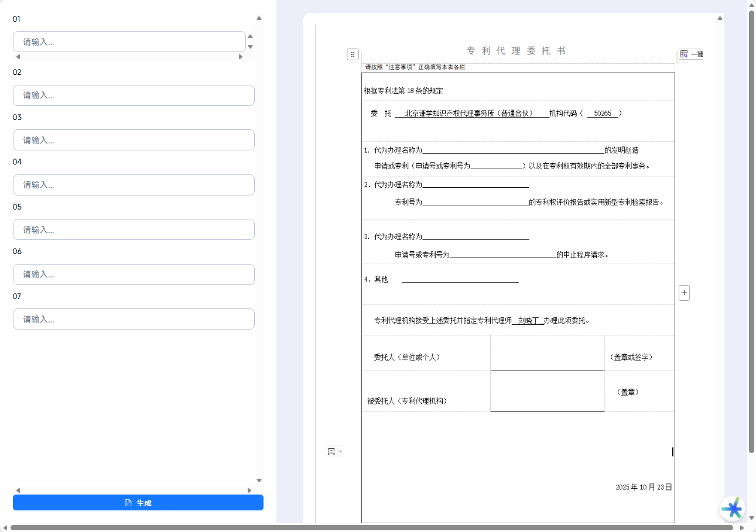Image resolution: width=756 pixels, height=532 pixels.
Task: Click the right arrow of the left panel's horizontal scrollbar
Action: 249,490
